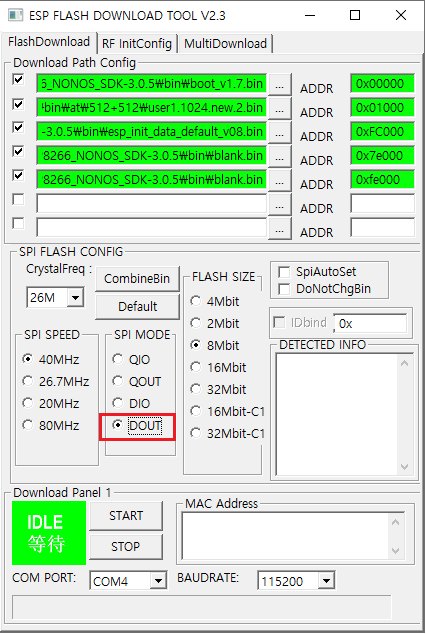Click down arrow of DETECTED INFO scrollbar

pyautogui.click(x=404, y=467)
